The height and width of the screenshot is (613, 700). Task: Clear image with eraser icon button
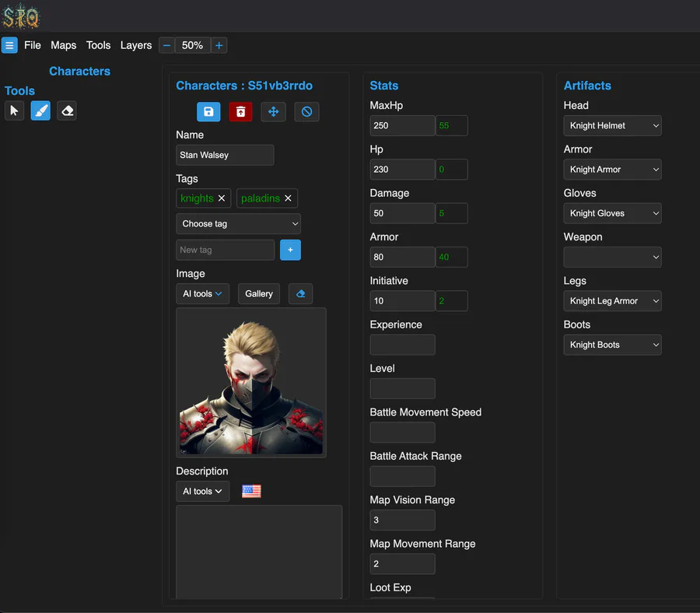point(300,294)
